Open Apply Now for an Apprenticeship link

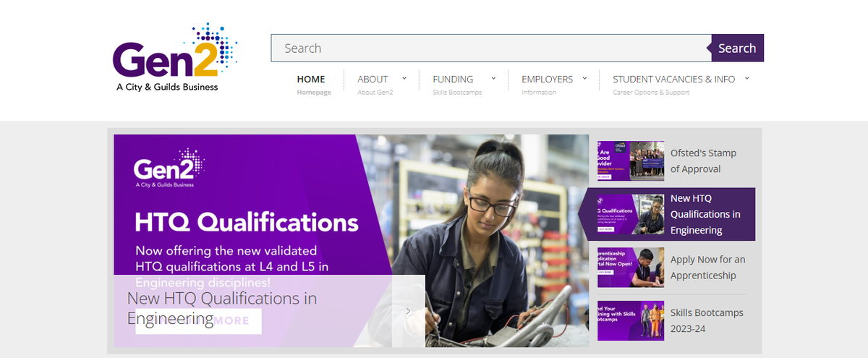pos(707,268)
